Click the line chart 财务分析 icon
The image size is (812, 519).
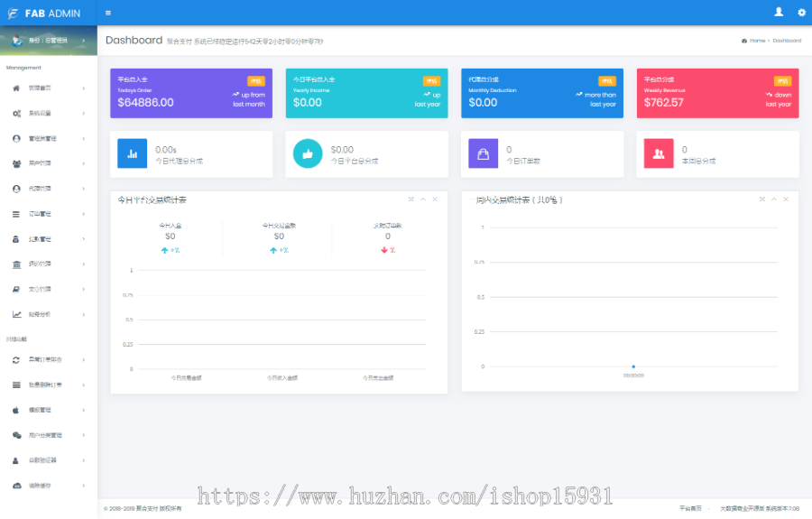[16, 314]
